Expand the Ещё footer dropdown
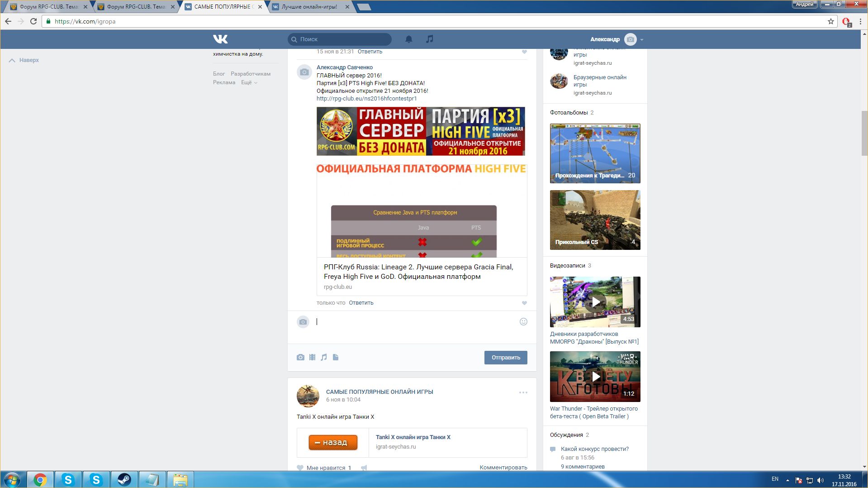868x488 pixels. 249,82
